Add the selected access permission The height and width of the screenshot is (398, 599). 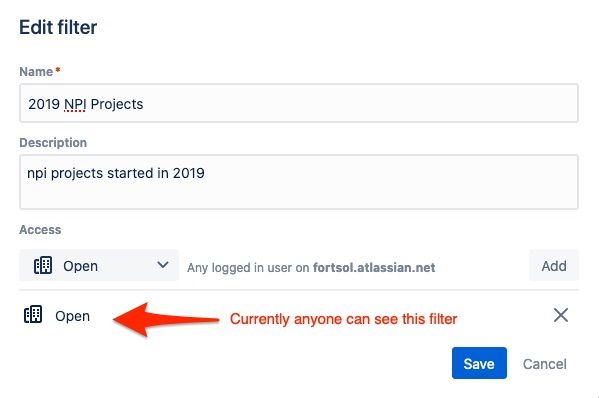[554, 265]
